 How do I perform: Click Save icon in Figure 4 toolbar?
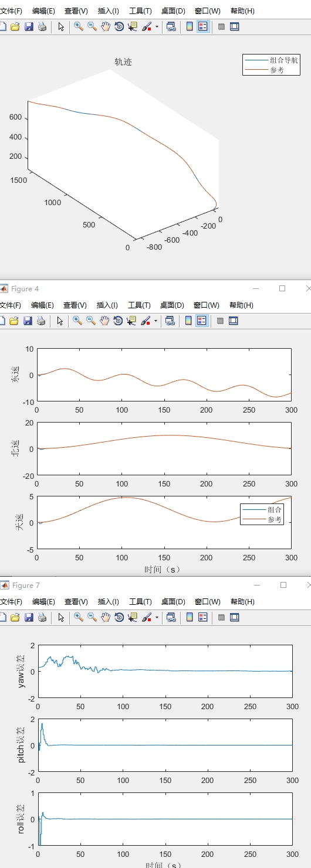pos(29,321)
